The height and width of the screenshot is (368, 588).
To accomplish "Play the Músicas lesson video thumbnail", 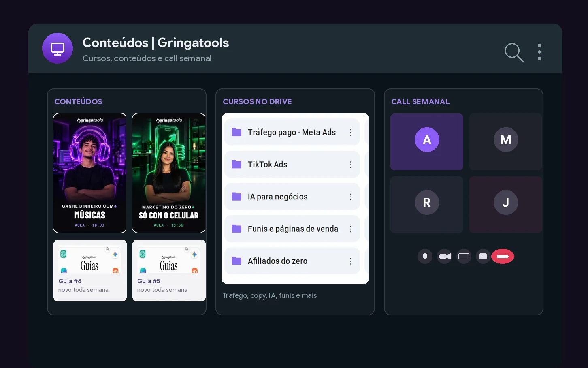I will click(90, 173).
